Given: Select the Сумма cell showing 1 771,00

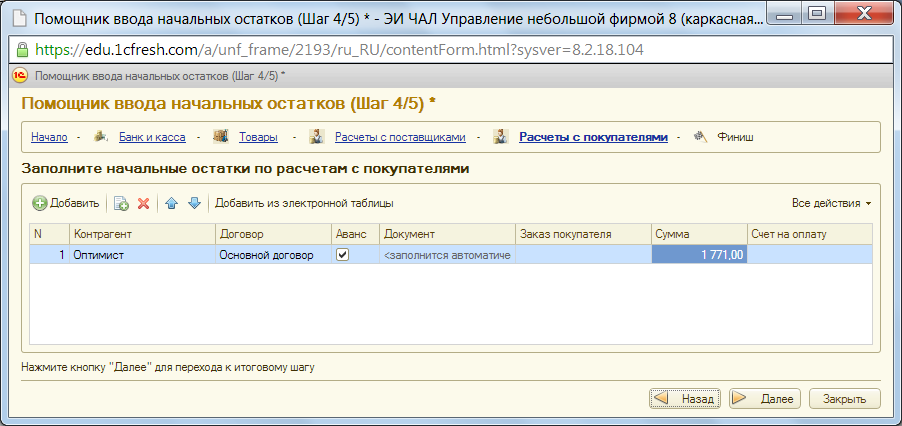Looking at the screenshot, I should click(x=699, y=255).
